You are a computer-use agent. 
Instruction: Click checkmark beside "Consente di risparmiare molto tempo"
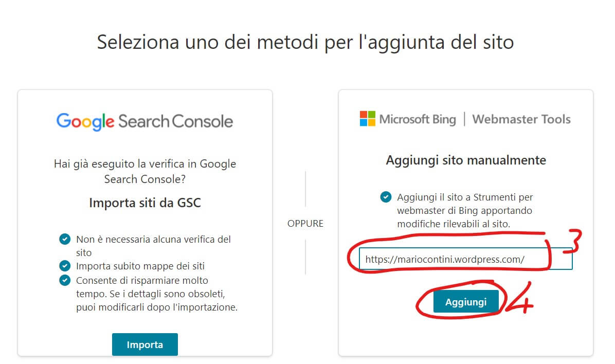click(64, 280)
